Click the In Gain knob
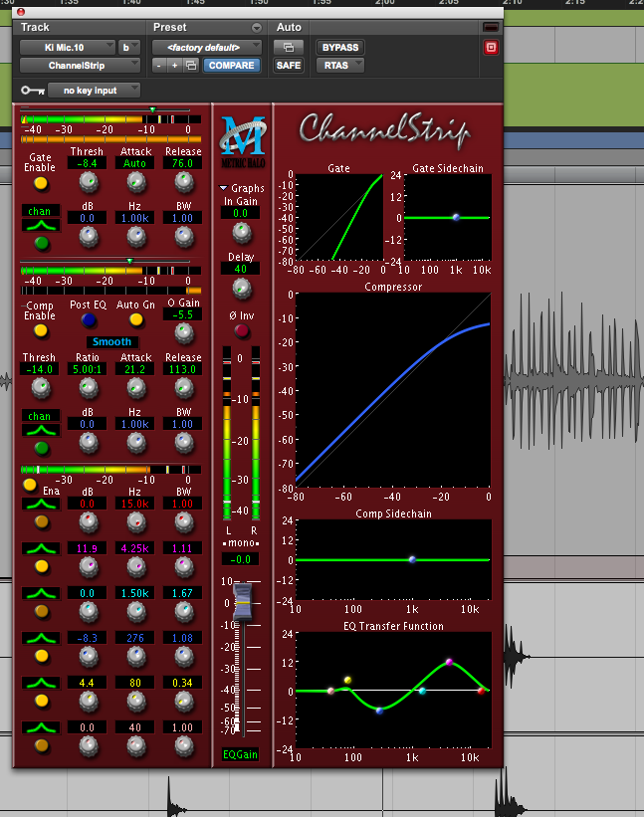This screenshot has width=644, height=817. point(241,233)
